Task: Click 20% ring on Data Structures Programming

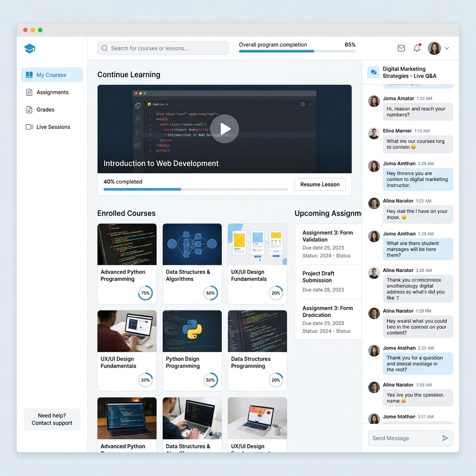Action: (x=276, y=380)
